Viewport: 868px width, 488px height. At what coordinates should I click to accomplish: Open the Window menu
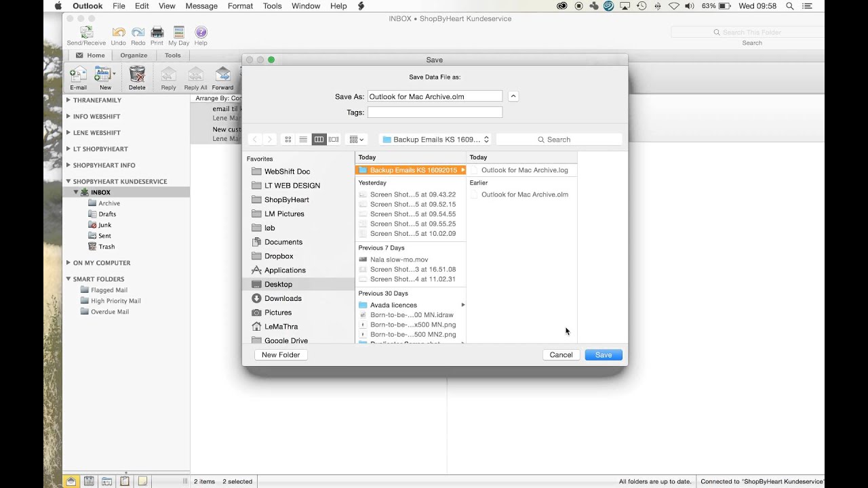click(306, 6)
